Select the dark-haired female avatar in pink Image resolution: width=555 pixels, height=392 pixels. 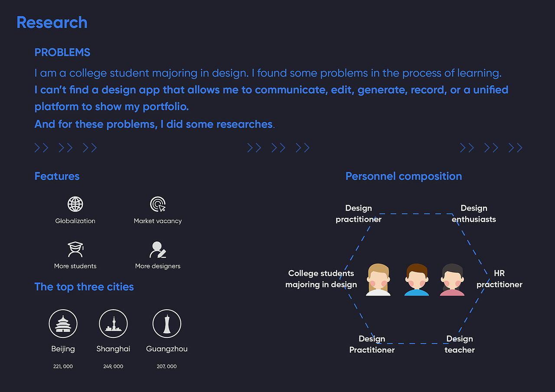[452, 280]
